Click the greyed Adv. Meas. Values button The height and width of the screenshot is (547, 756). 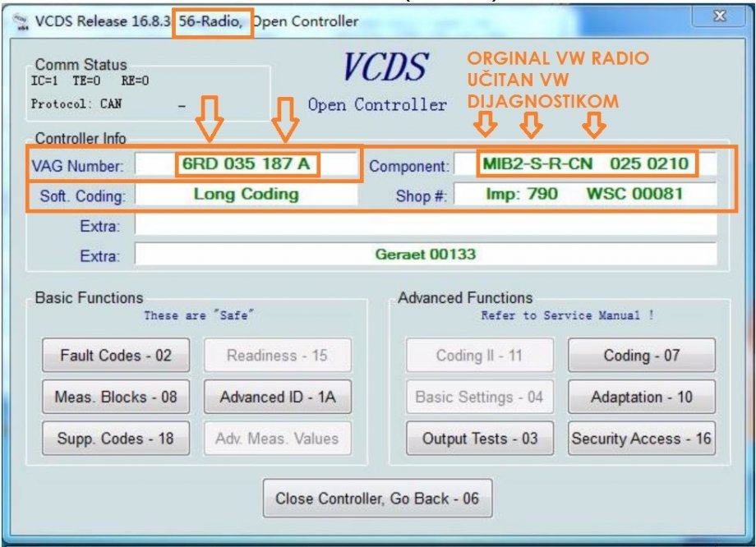pos(277,438)
